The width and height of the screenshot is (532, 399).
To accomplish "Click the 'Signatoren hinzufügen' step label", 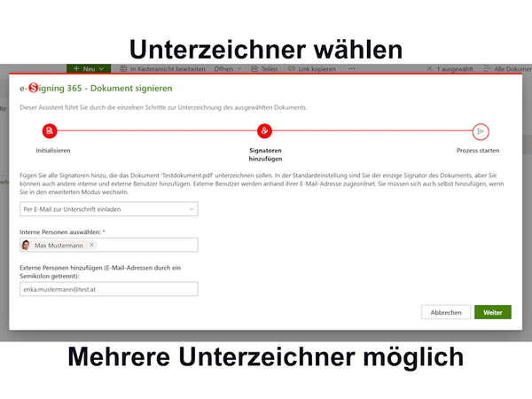I will (265, 154).
